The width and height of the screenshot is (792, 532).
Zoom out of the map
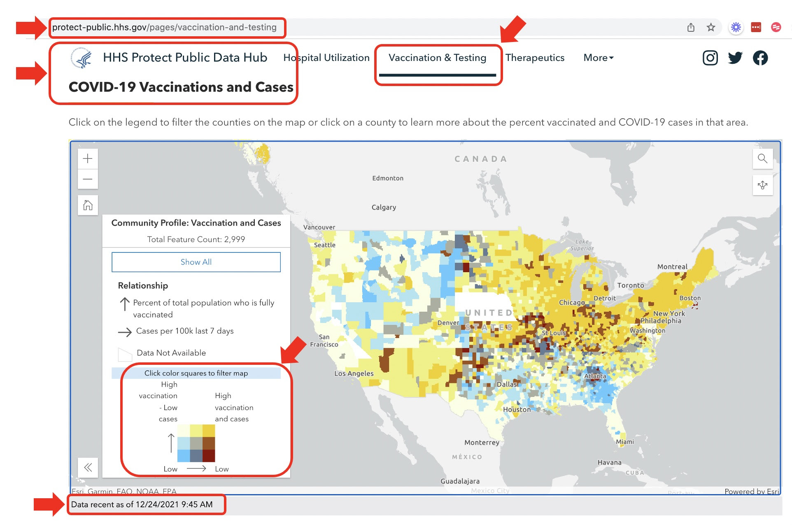tap(88, 179)
